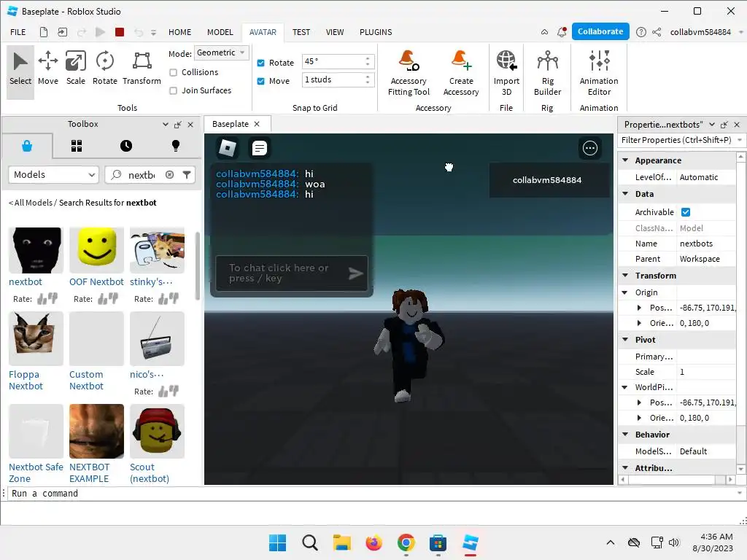Viewport: 747px width, 560px height.
Task: Switch to the TEST tab
Action: point(301,32)
